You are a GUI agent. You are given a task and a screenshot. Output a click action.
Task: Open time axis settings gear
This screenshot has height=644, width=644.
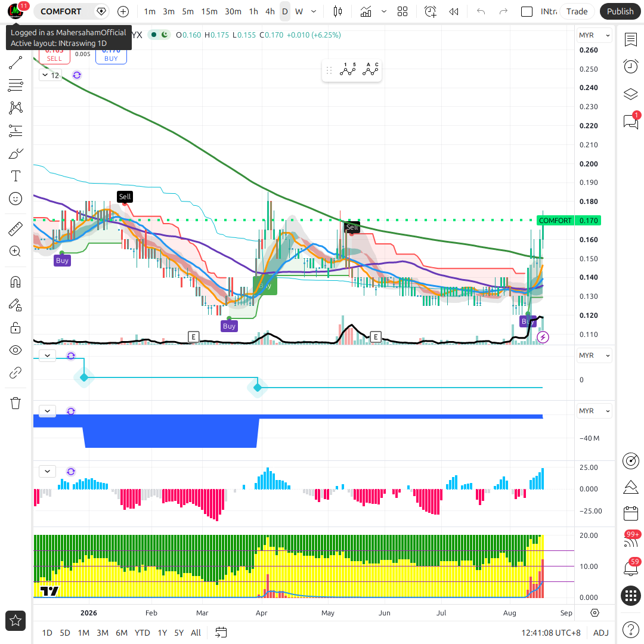tap(595, 613)
